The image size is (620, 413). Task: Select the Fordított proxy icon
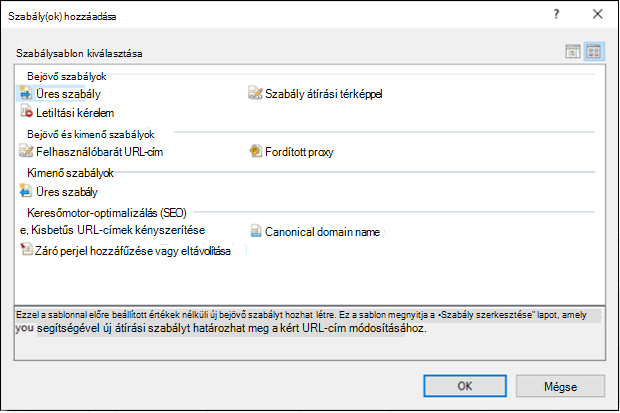(255, 151)
